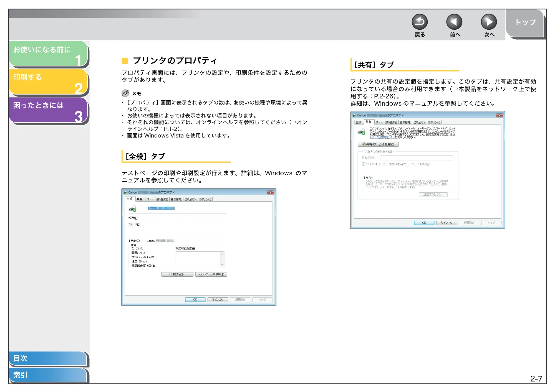The image size is (555, 392).
Task: Select 全般 tab in the 共有 dialog
Action: pyautogui.click(x=359, y=122)
